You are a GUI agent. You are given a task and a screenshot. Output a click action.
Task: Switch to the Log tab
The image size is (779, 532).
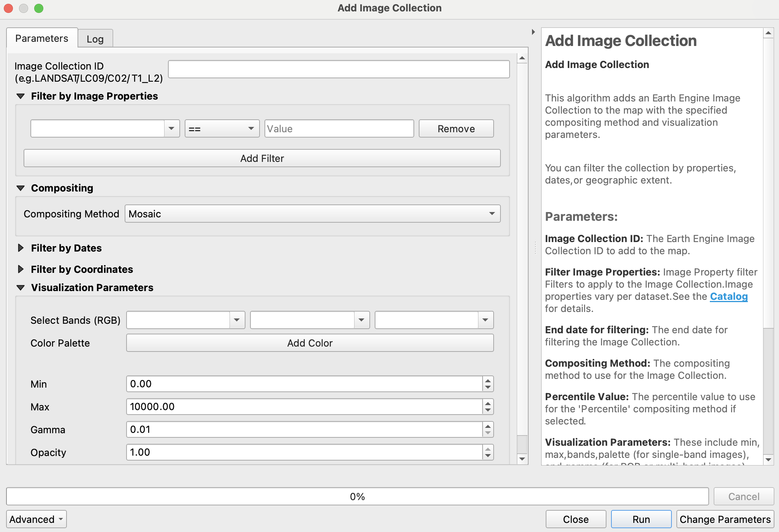click(x=95, y=39)
